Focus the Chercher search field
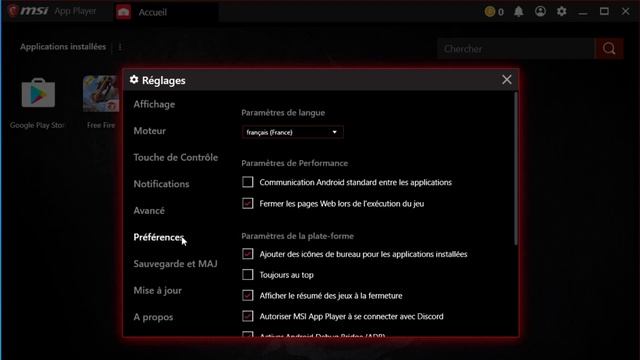The width and height of the screenshot is (640, 360). click(516, 49)
